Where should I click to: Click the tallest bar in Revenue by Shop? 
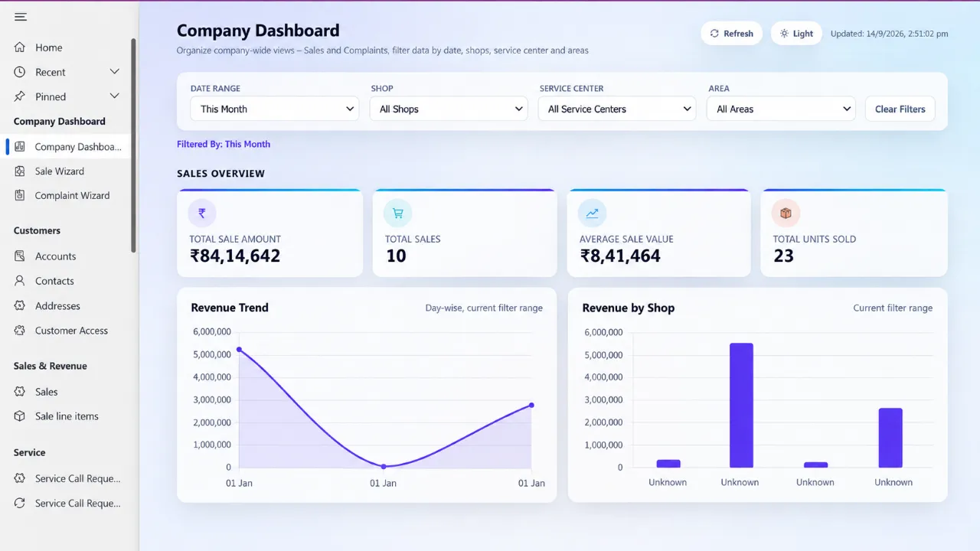[x=741, y=405]
